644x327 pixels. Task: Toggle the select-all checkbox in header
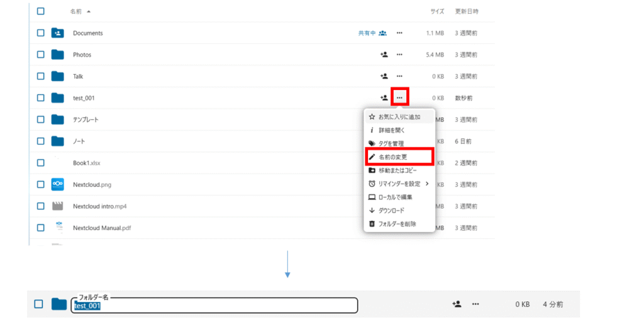(x=41, y=11)
